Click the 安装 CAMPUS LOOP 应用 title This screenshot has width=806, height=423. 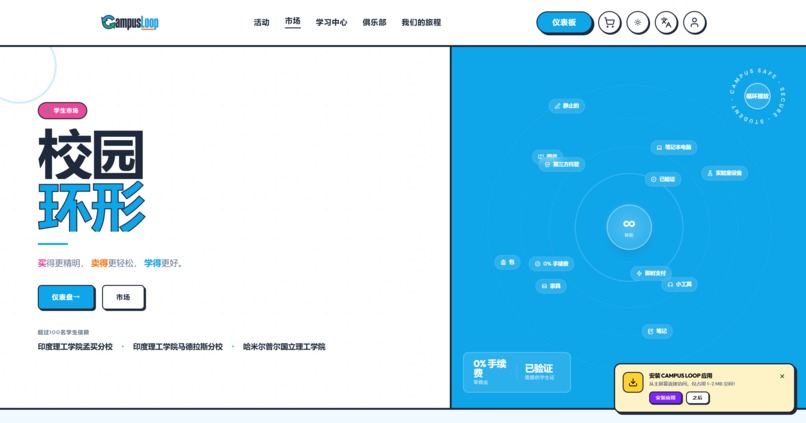click(x=680, y=376)
